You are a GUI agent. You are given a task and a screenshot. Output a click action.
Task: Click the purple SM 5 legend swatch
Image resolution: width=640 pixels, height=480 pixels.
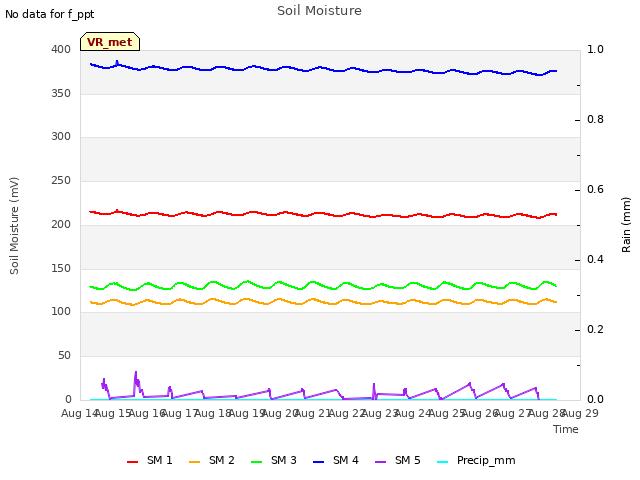click(381, 462)
